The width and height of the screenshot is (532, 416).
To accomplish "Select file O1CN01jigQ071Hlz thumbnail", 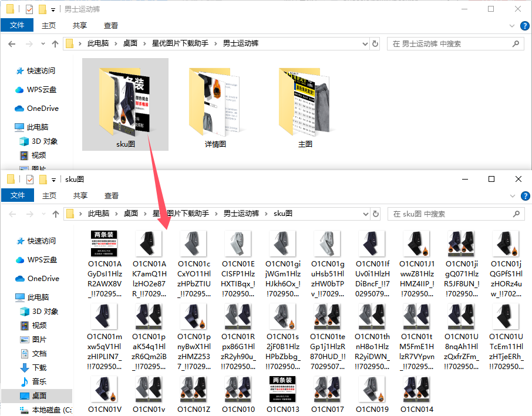I will pos(461,243).
